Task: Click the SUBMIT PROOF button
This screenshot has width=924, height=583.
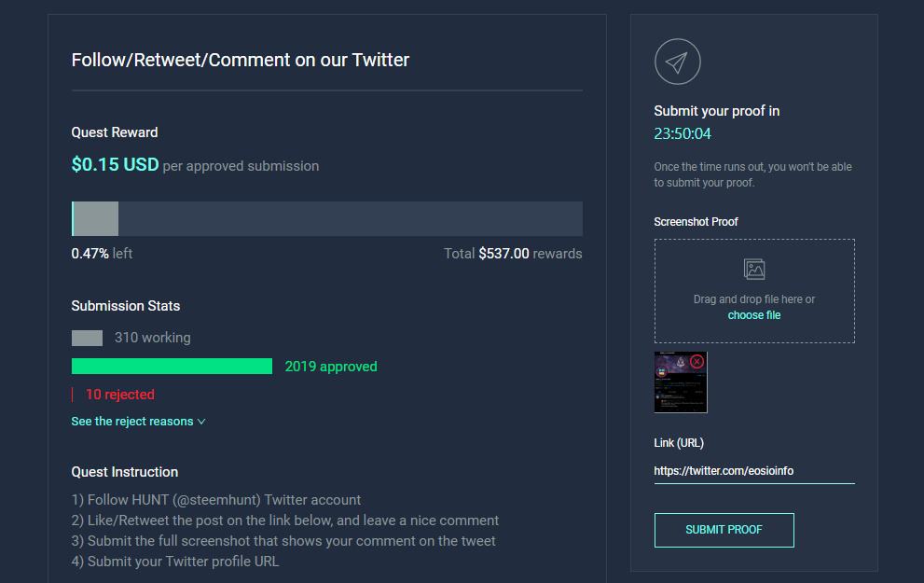Action: click(724, 530)
